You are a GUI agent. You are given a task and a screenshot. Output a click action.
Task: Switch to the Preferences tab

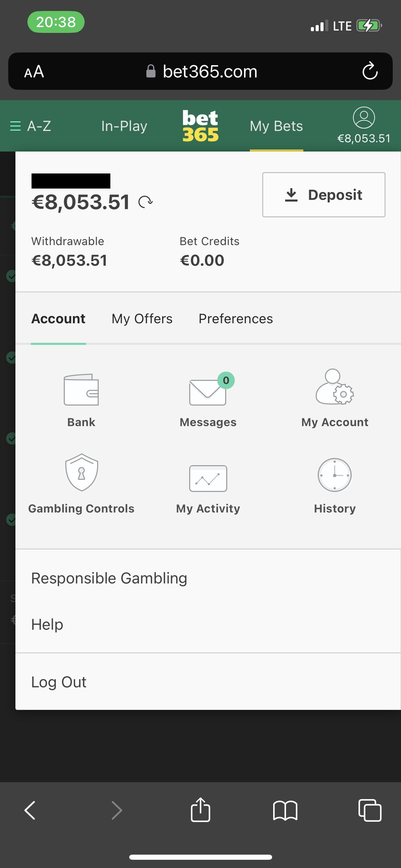(236, 319)
